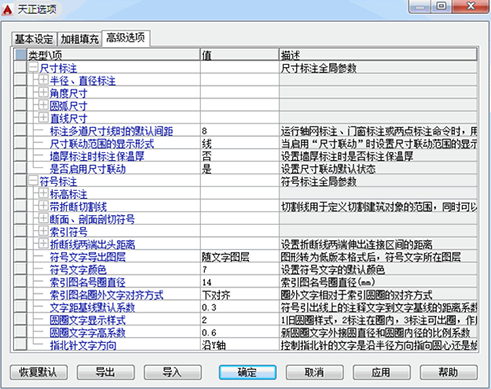Close the 天正选项 dialog window
Screen dimensions: 491x389
click(471, 6)
